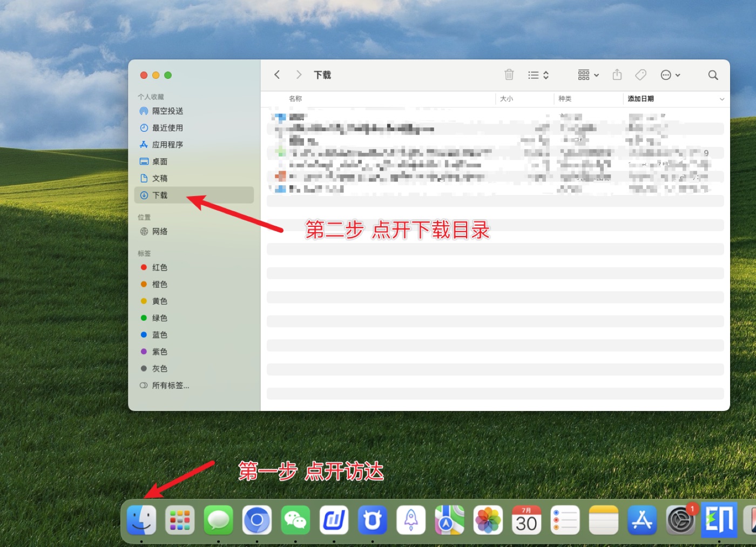This screenshot has width=756, height=547.
Task: Select 下载 in the sidebar
Action: click(x=194, y=195)
